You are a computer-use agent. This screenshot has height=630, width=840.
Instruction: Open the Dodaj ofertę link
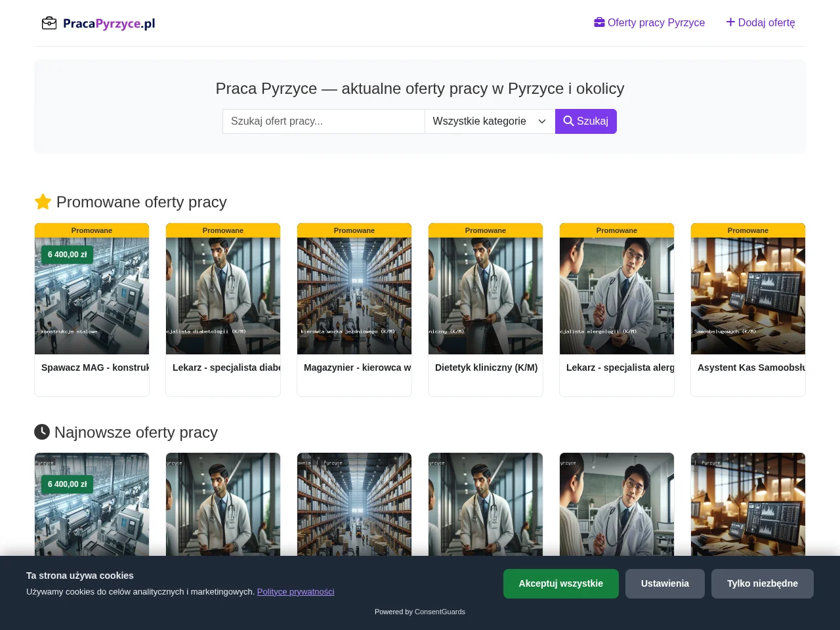tap(761, 22)
